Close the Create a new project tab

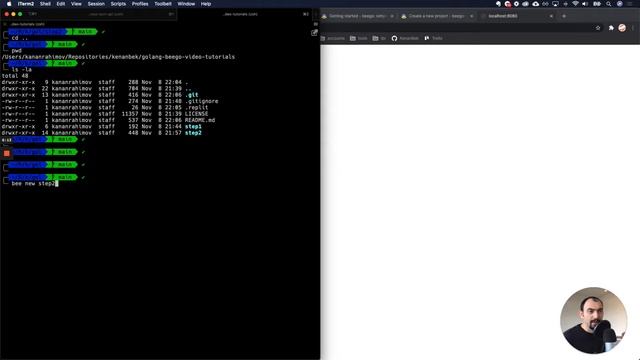click(x=471, y=16)
